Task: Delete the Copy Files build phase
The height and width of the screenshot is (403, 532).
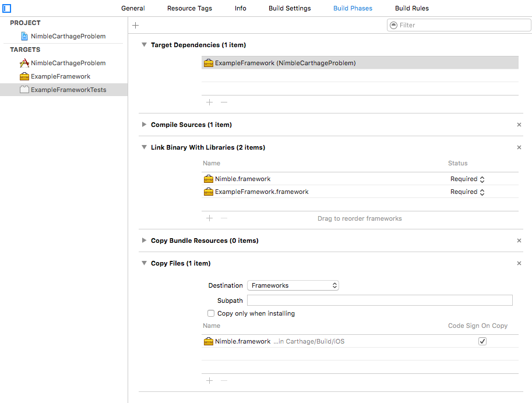Action: pos(519,263)
